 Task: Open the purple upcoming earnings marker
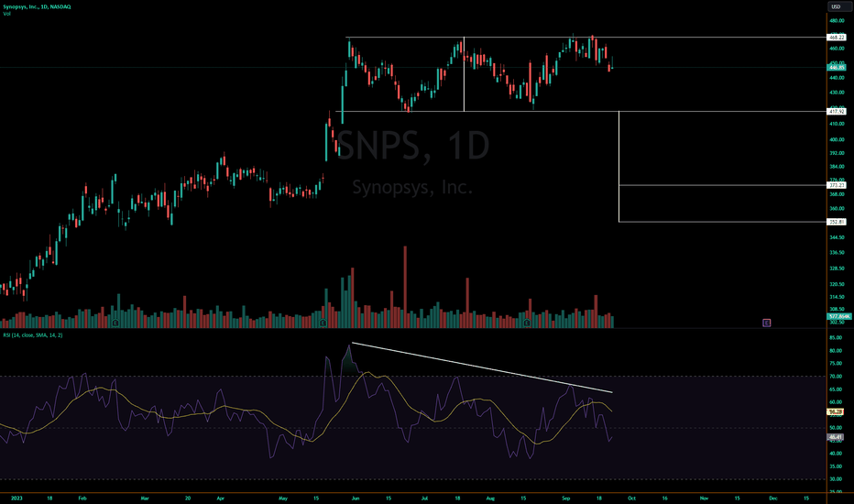(766, 323)
